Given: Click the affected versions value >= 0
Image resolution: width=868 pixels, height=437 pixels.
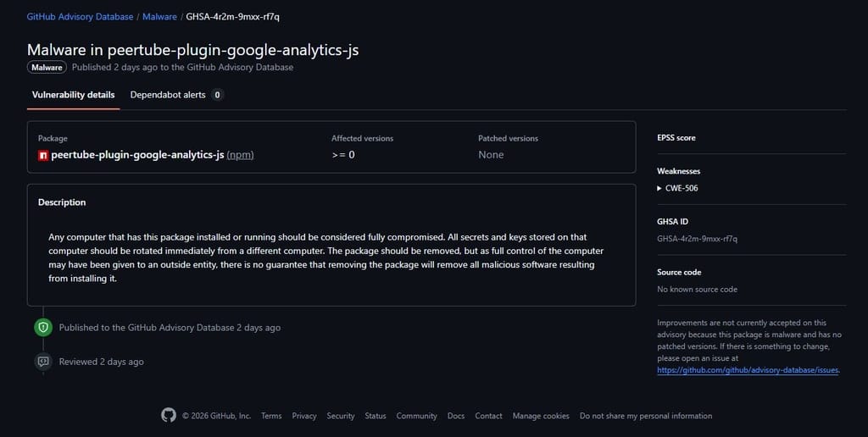Looking at the screenshot, I should coord(343,155).
